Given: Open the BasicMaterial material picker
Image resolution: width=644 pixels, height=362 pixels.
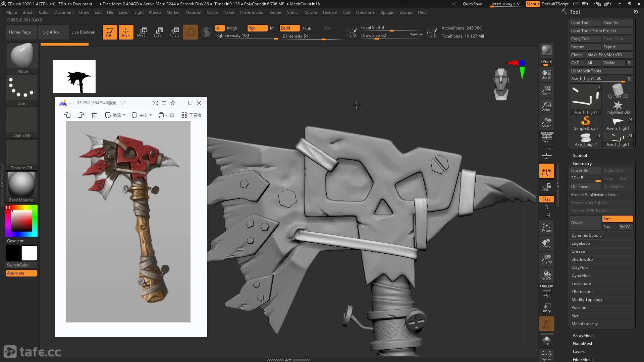Looking at the screenshot, I should coord(21,187).
